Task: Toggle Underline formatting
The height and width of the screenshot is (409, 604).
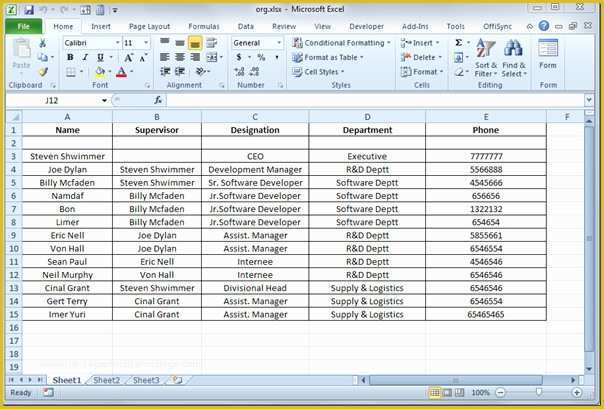Action: coord(100,58)
